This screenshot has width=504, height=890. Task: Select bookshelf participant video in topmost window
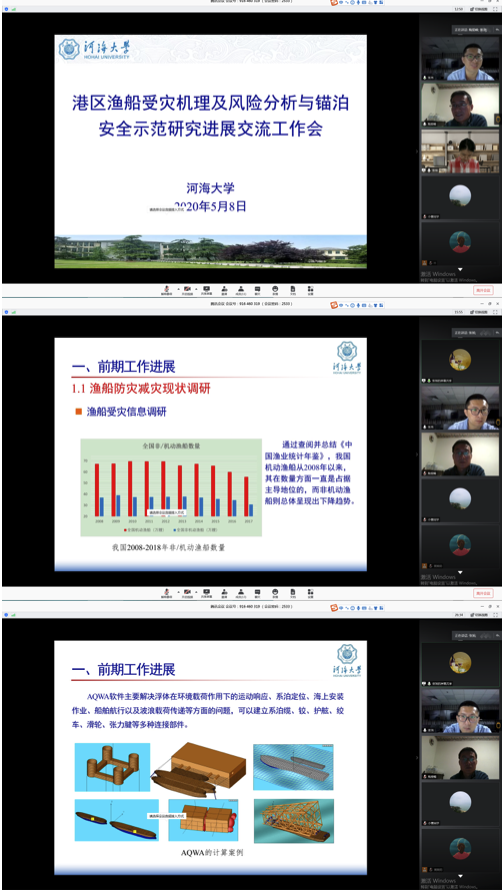click(x=460, y=152)
